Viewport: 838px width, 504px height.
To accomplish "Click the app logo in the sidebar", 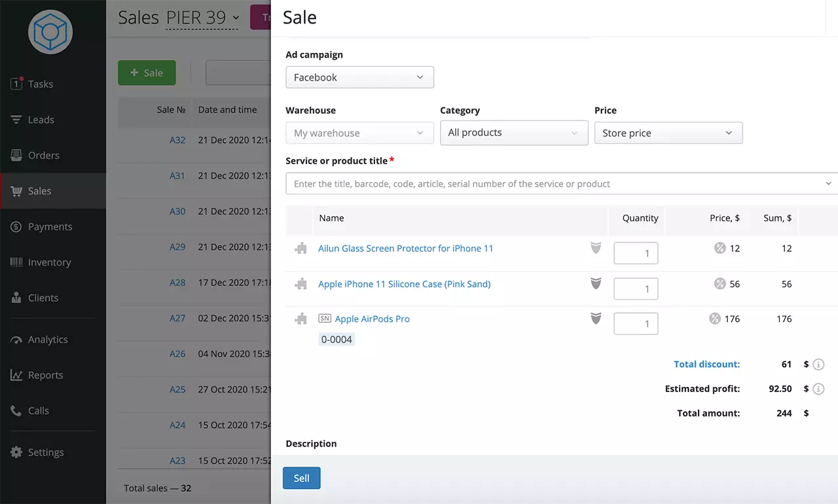I will point(50,32).
